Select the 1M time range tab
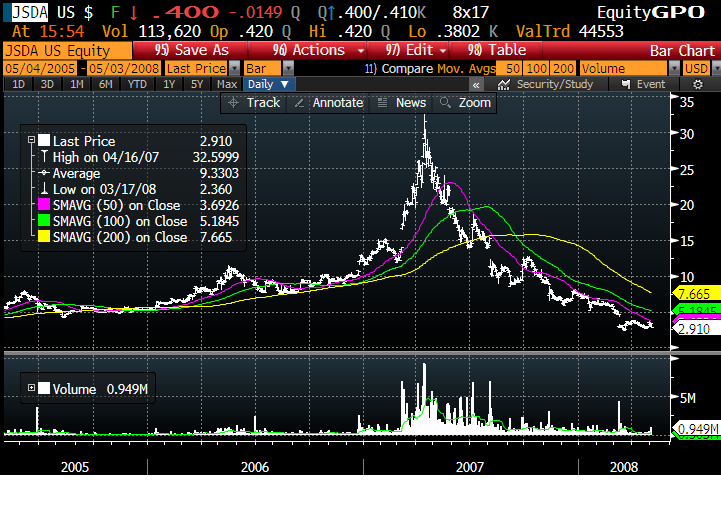The width and height of the screenshot is (721, 512). pos(77,85)
